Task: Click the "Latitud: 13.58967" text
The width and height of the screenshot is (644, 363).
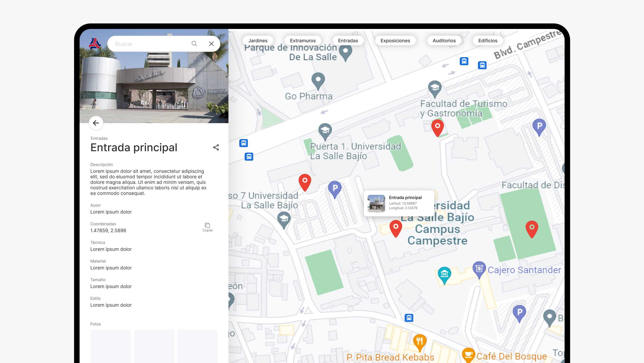Action: [403, 203]
